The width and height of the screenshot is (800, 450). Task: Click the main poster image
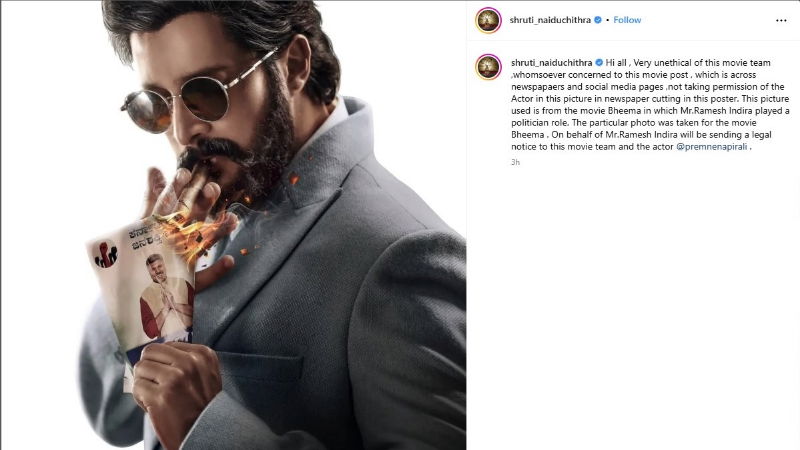click(233, 225)
